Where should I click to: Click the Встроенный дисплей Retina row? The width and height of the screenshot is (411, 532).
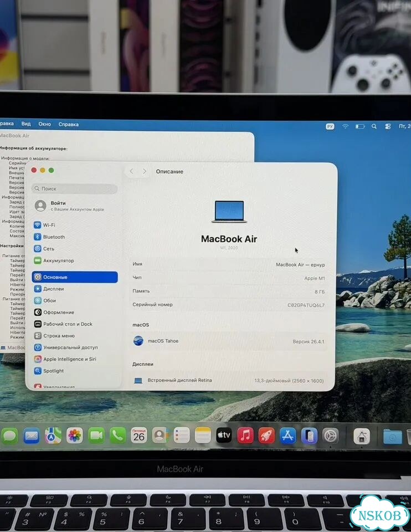[x=229, y=380]
